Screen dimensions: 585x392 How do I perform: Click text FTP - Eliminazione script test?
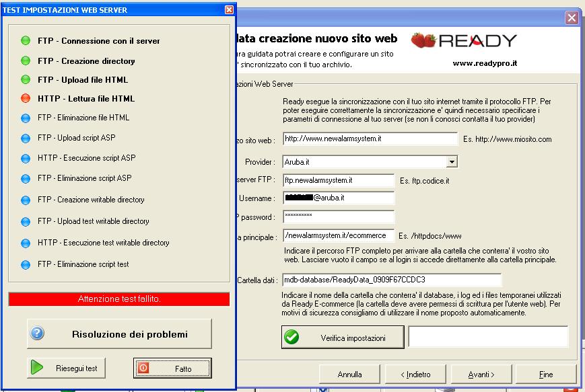click(83, 264)
